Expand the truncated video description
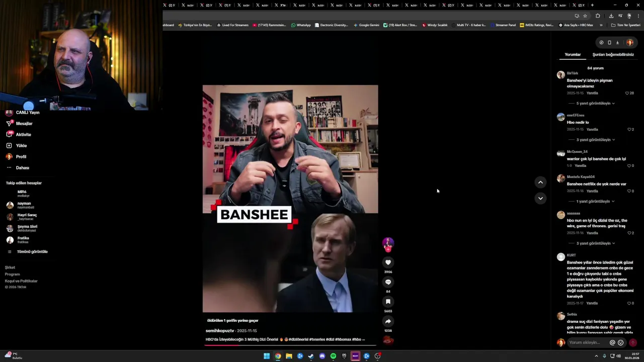 point(363,340)
